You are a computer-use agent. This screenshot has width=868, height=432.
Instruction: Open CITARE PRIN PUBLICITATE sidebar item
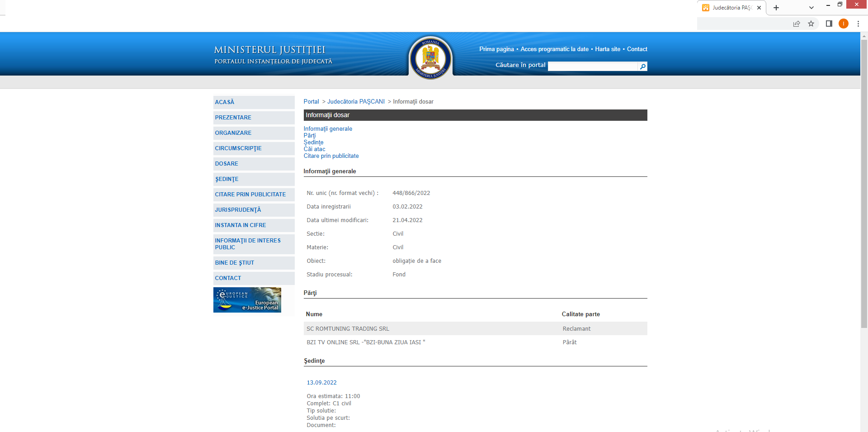tap(250, 195)
